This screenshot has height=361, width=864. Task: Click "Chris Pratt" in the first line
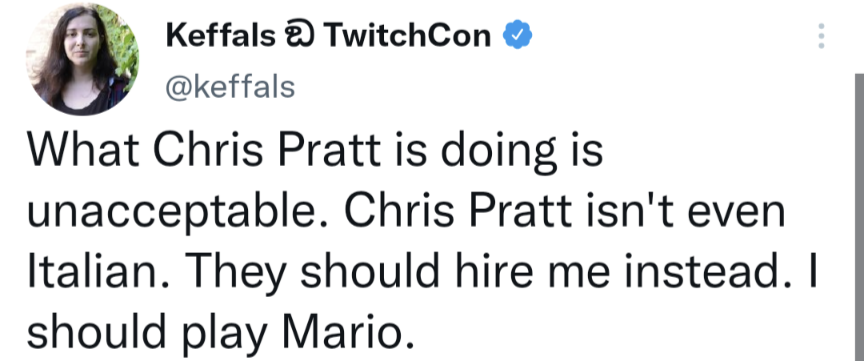click(x=267, y=149)
